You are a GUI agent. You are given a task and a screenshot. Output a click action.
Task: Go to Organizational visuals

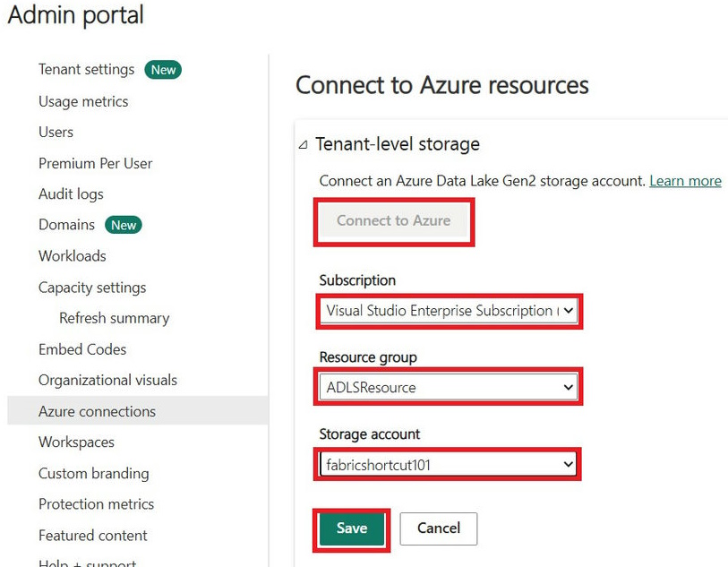coord(107,380)
